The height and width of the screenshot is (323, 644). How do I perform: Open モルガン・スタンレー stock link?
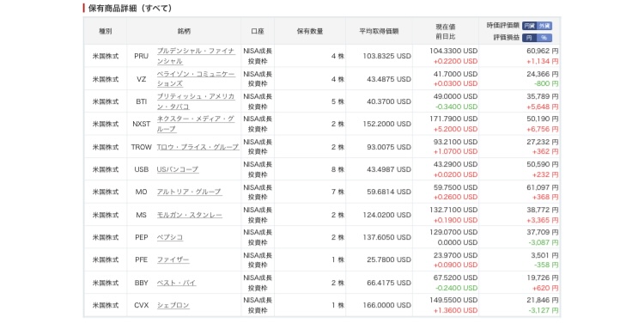coord(190,215)
